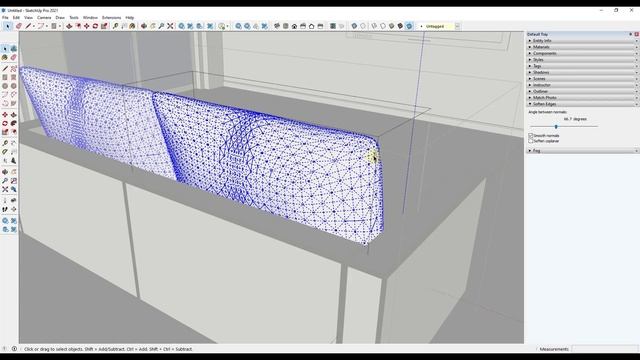Screen dimensions: 640x360
Task: Click the Zoom magnifier in top toolbar
Action: pyautogui.click(x=161, y=26)
